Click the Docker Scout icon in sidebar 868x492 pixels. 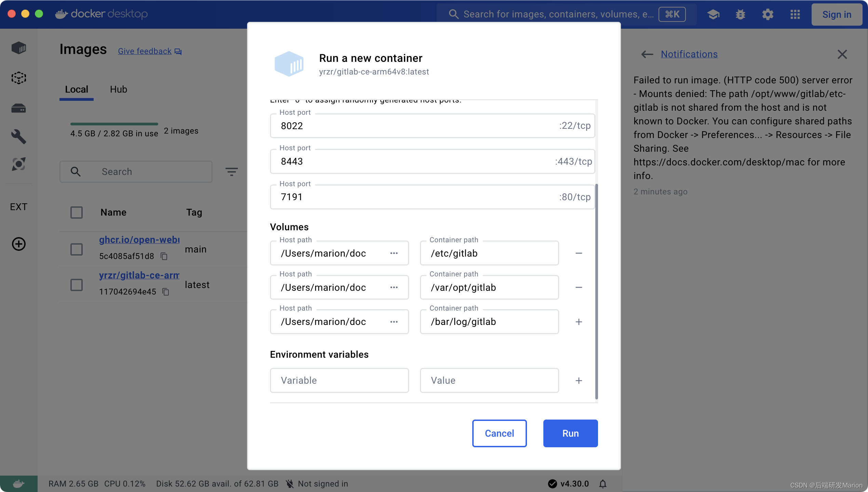click(x=18, y=165)
